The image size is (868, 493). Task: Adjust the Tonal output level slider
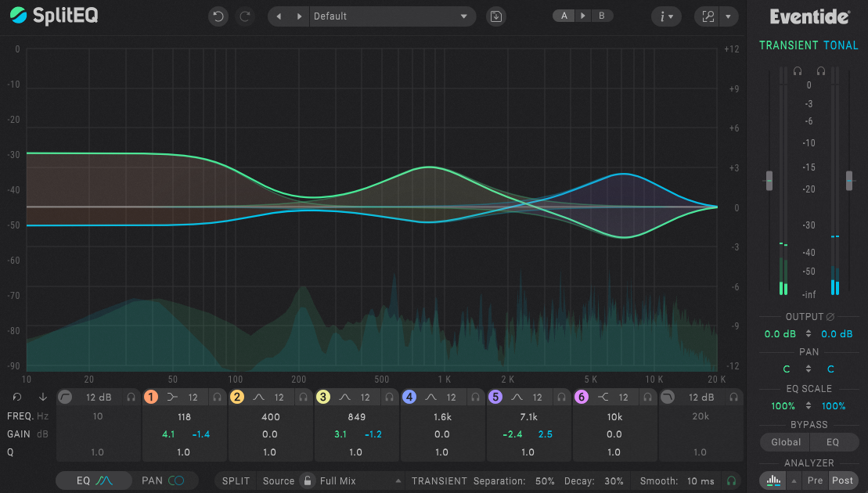[x=849, y=181]
